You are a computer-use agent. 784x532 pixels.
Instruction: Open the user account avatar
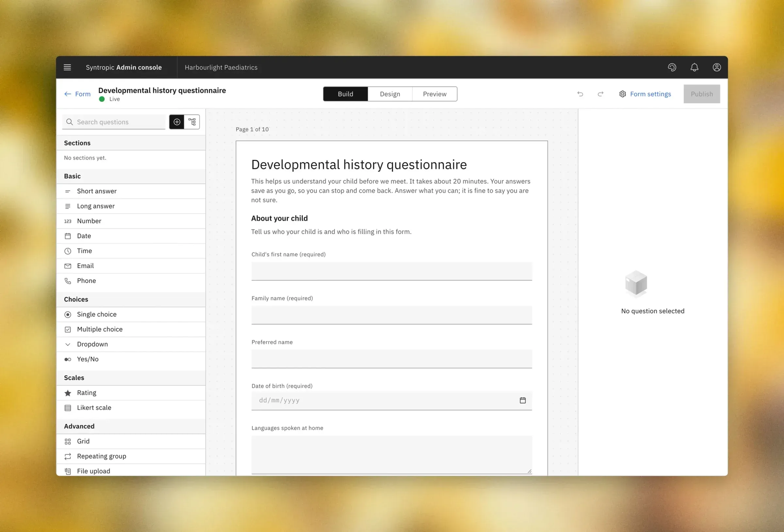(716, 67)
